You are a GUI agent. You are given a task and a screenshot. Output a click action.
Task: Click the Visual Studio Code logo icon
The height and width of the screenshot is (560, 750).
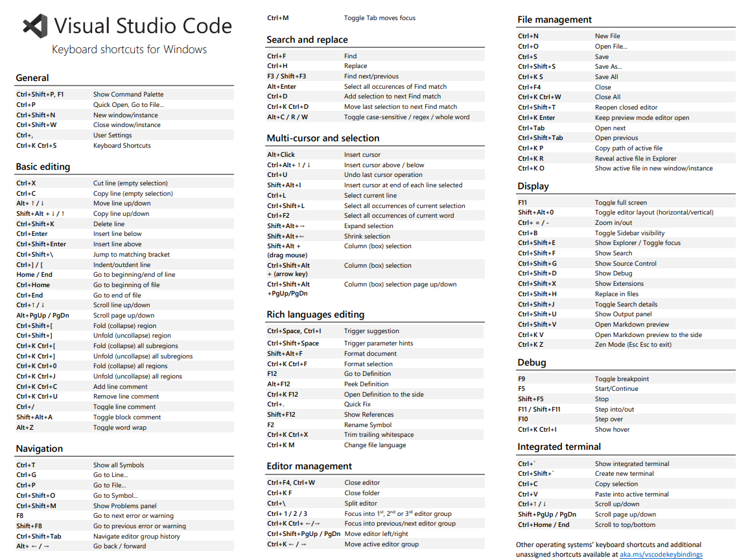coord(36,26)
